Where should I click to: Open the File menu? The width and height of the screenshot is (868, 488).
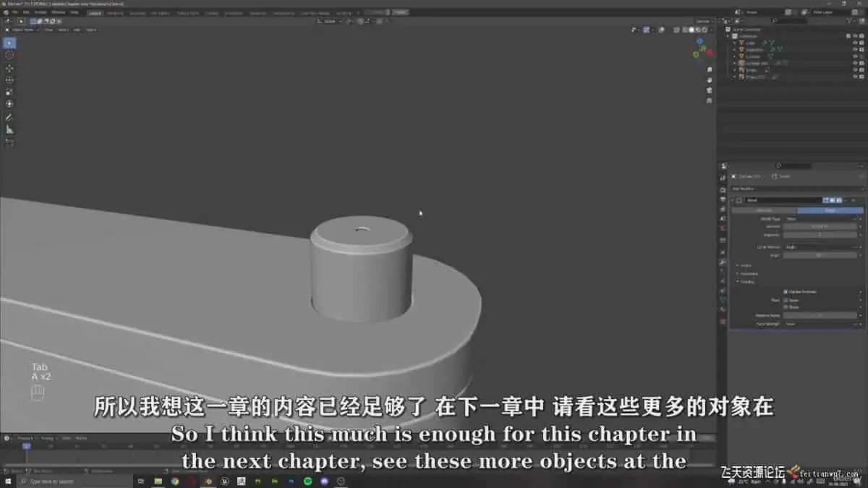(x=14, y=12)
